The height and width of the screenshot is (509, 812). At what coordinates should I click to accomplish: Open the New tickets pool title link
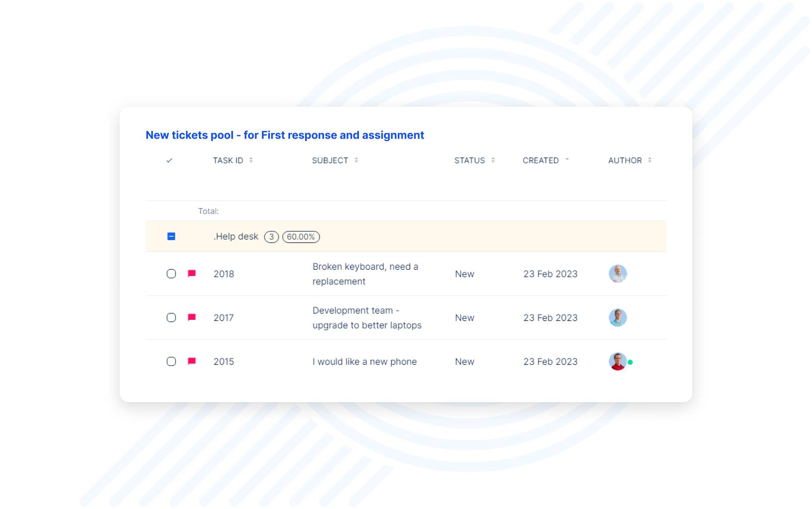pyautogui.click(x=285, y=135)
